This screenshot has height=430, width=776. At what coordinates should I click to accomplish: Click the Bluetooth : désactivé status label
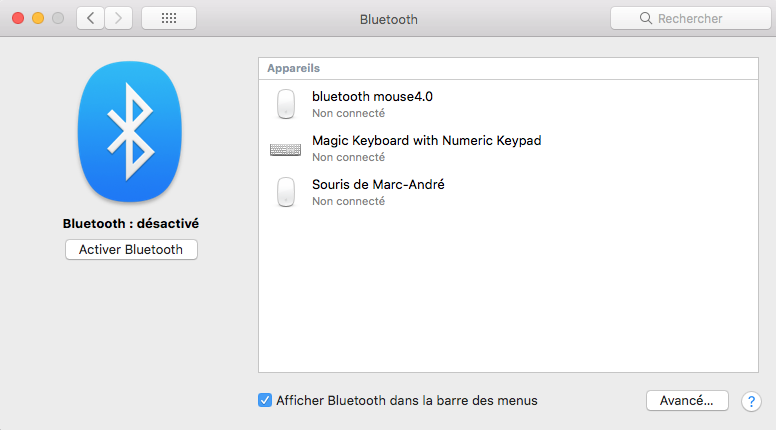pos(131,224)
